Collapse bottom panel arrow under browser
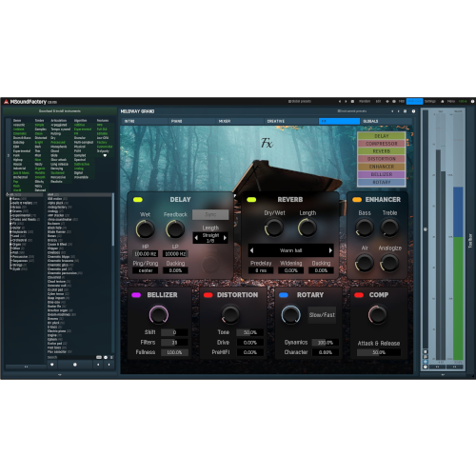This screenshot has width=476, height=476. [60, 375]
